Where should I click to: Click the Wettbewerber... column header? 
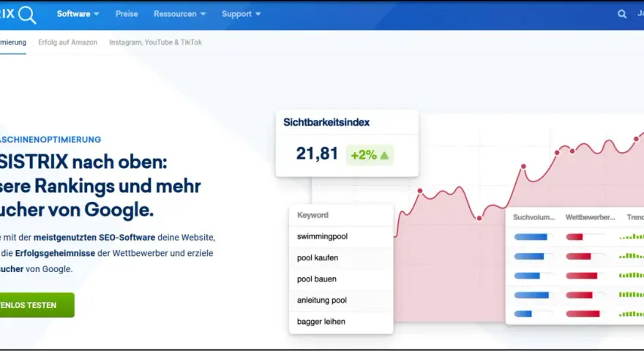point(590,217)
